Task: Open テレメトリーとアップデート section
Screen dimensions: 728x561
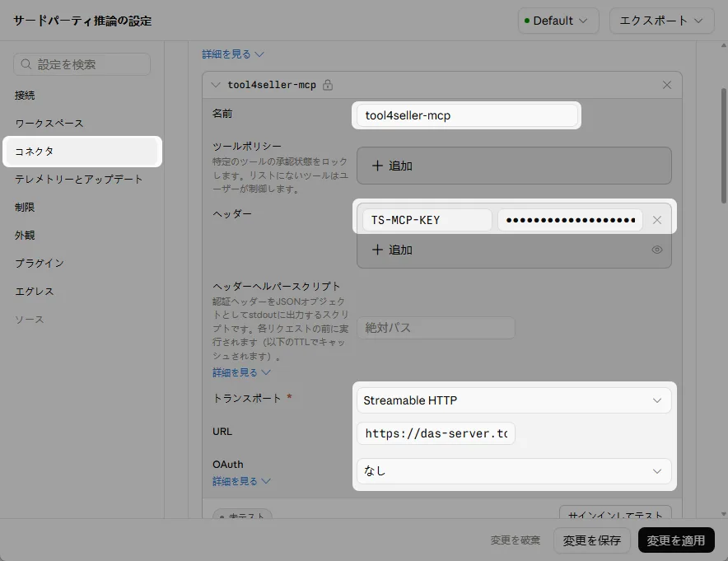Action: pyautogui.click(x=78, y=180)
